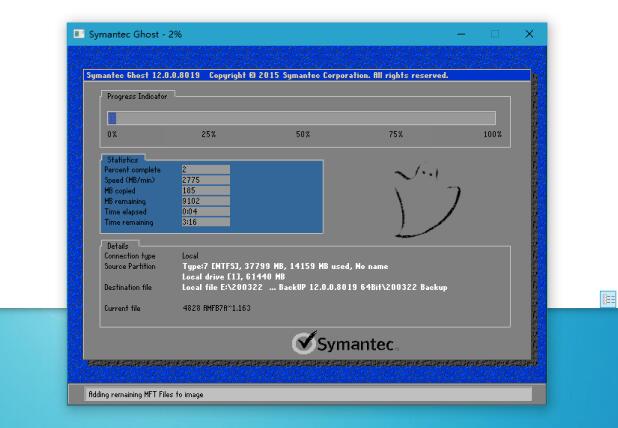Click the Time elapsed label

click(x=125, y=212)
